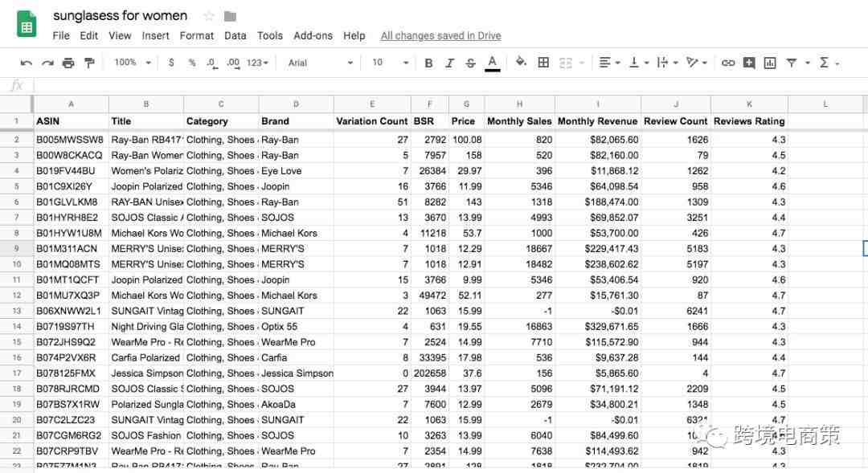The height and width of the screenshot is (473, 868).
Task: Select the Paint format tool
Action: [x=89, y=63]
